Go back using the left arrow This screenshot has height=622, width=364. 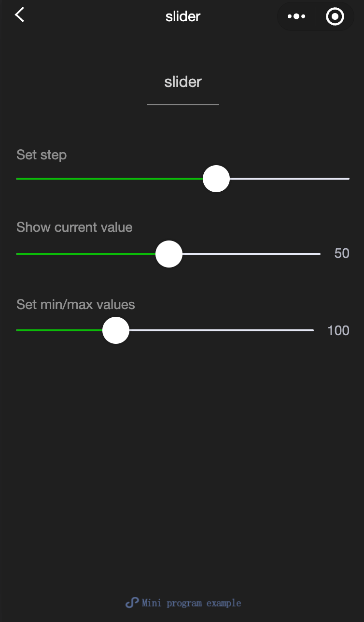click(19, 15)
